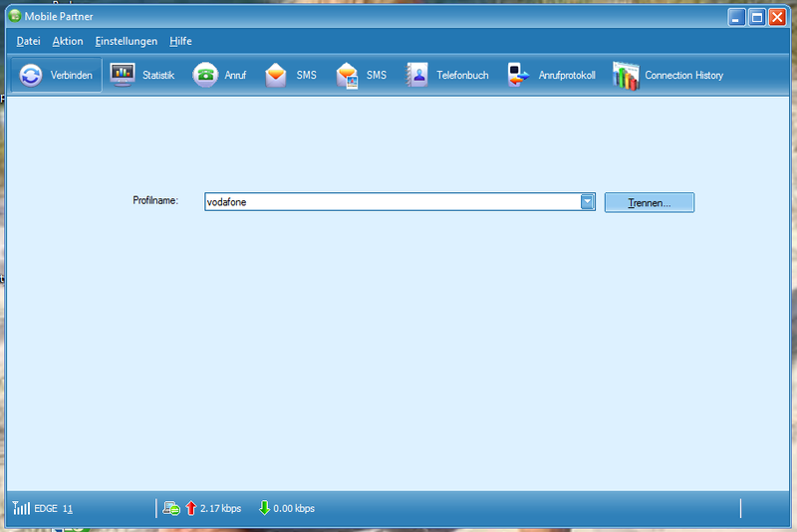Open the Hilfe menu

tap(180, 41)
